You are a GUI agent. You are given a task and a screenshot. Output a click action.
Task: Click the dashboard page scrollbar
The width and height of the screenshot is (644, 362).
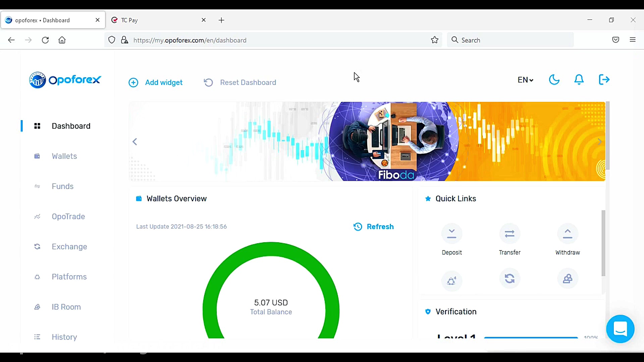pyautogui.click(x=608, y=135)
